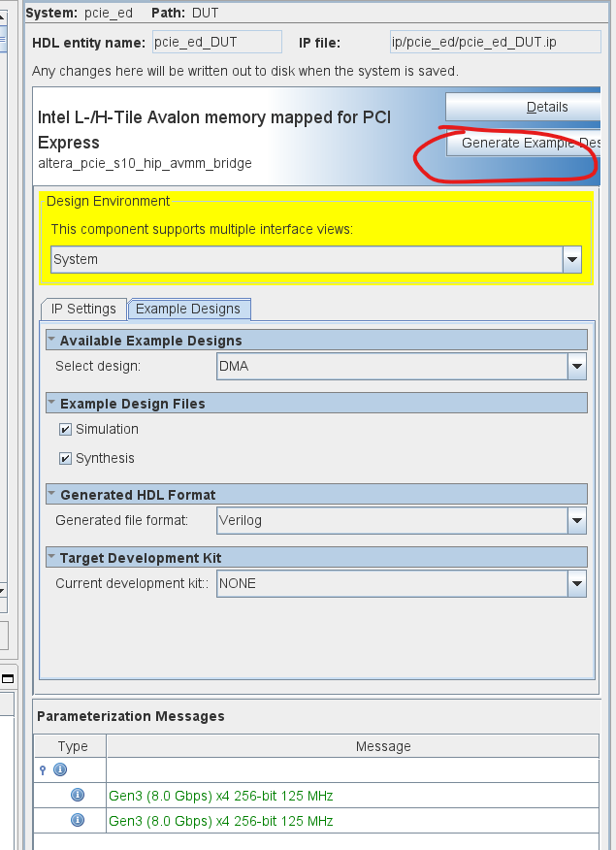
Task: Open the Design Environment System dropdown
Action: click(572, 259)
